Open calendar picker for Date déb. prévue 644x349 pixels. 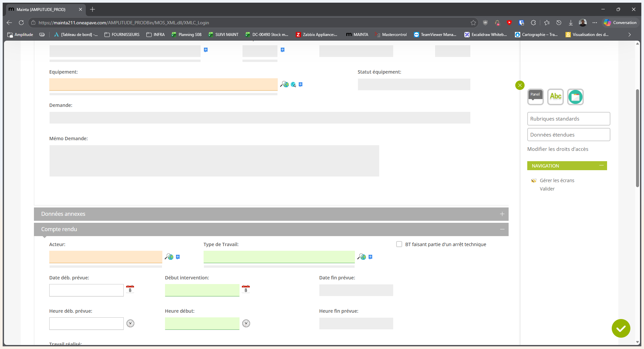coord(130,289)
